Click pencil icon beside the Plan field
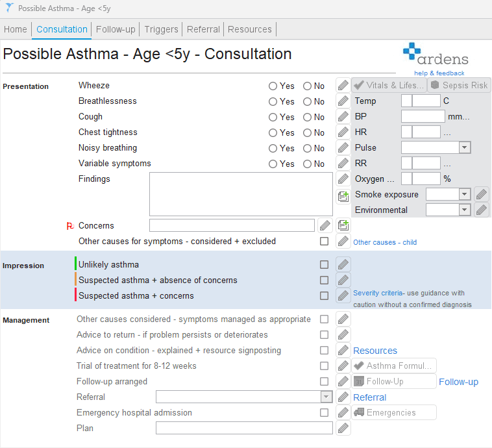The height and width of the screenshot is (448, 492). (x=343, y=428)
